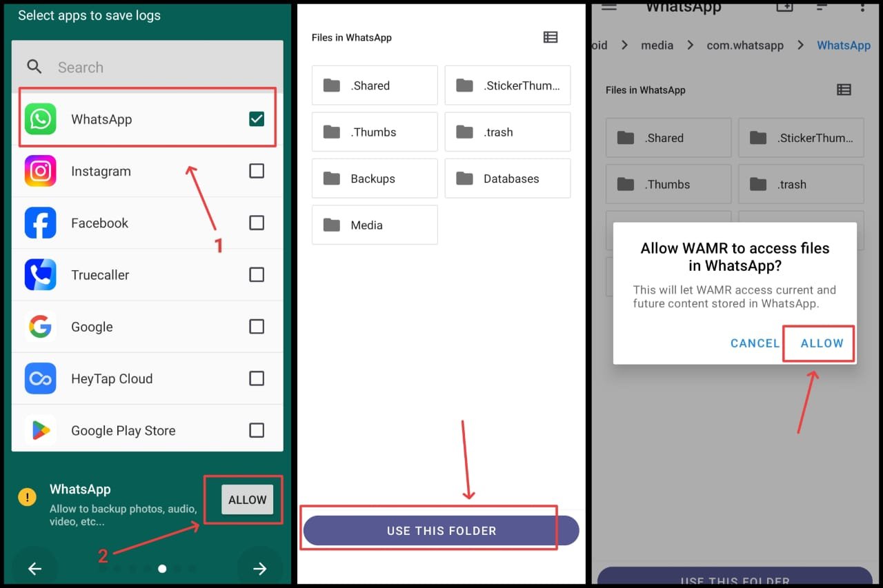Screen dimensions: 883x588
Task: Tap the Google Play Store app icon
Action: (x=40, y=431)
